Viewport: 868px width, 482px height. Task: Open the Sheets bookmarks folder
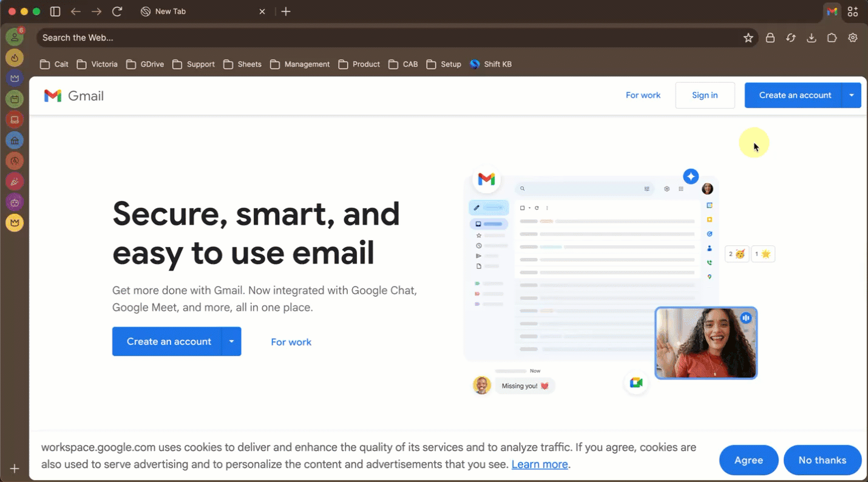coord(242,64)
